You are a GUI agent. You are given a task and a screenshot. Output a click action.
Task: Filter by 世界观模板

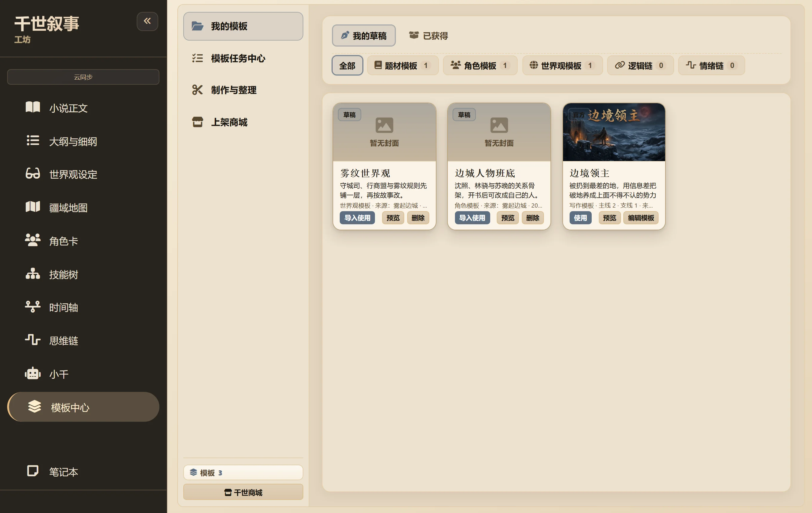coord(562,65)
